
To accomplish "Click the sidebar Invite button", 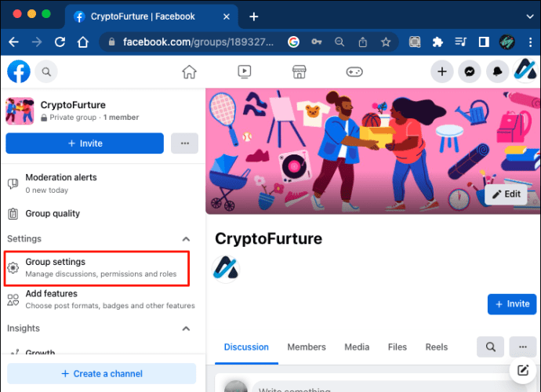I will tap(85, 143).
